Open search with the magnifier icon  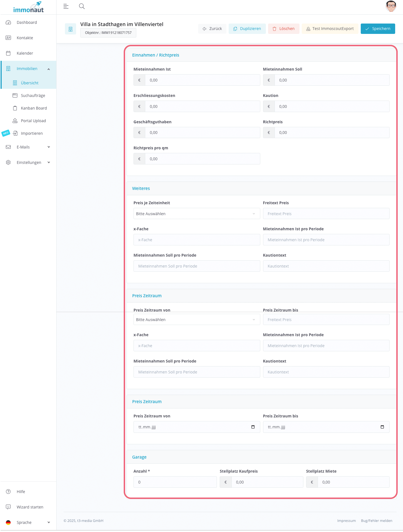pyautogui.click(x=82, y=6)
